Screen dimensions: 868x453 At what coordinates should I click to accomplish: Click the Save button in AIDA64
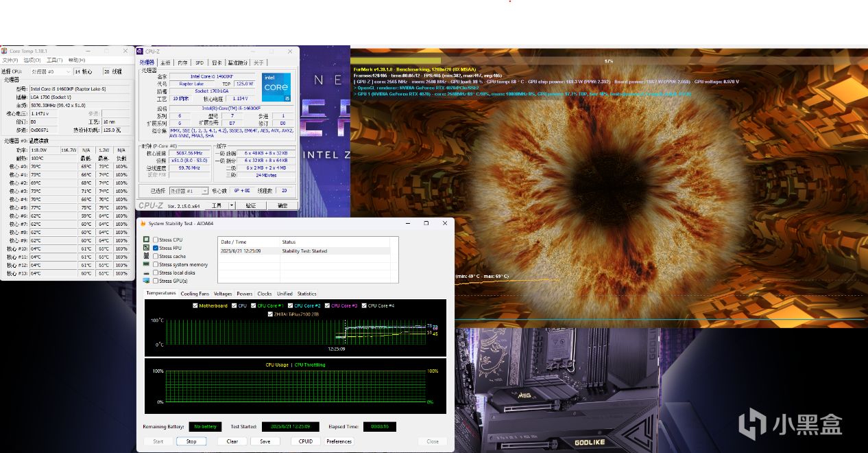click(265, 441)
